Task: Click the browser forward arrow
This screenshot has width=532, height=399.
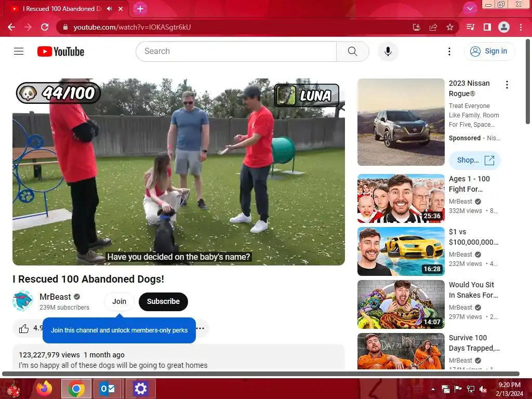Action: point(28,27)
